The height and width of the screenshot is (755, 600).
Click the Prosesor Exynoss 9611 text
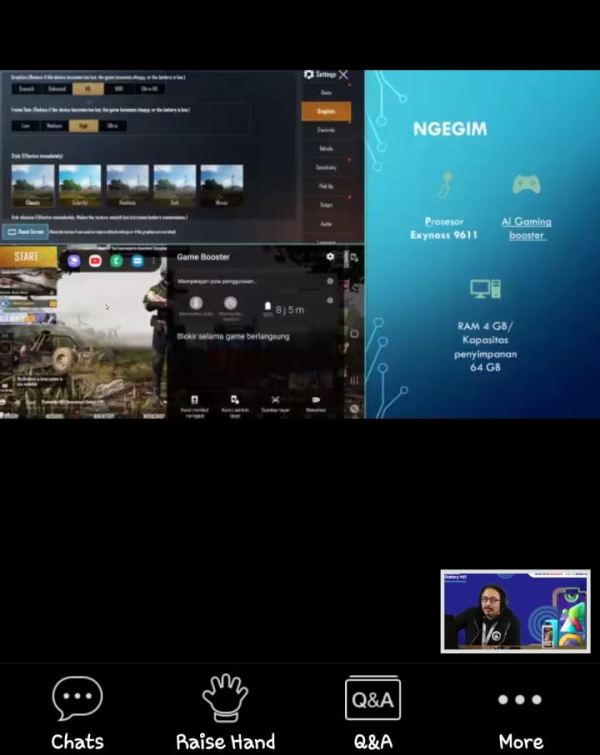coord(443,228)
